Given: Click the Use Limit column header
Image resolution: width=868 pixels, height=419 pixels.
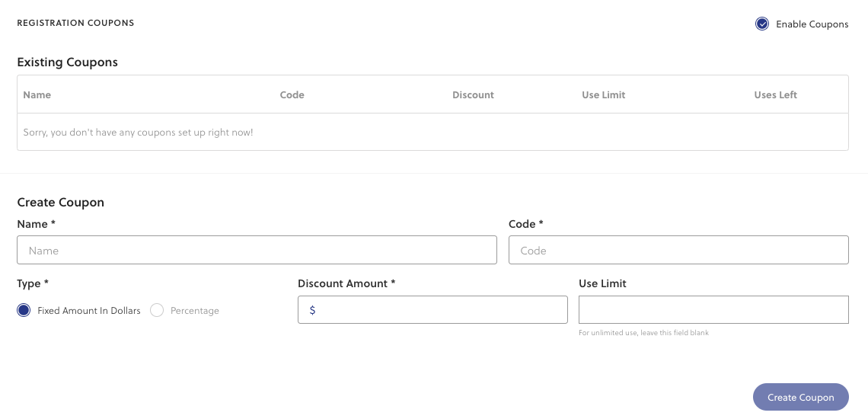Looking at the screenshot, I should 603,94.
